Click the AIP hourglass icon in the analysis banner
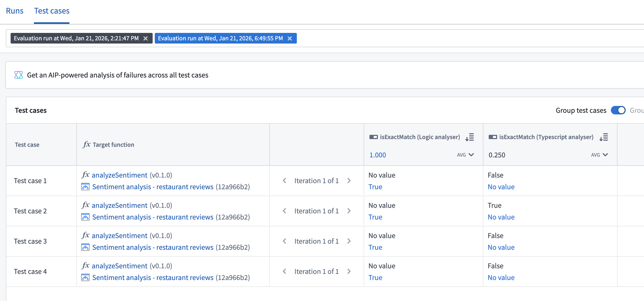This screenshot has width=644, height=301. point(18,75)
